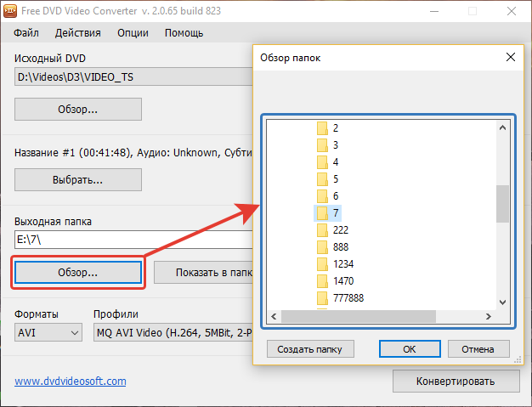This screenshot has width=532, height=407.
Task: Open the Опции menu
Action: pos(133,33)
